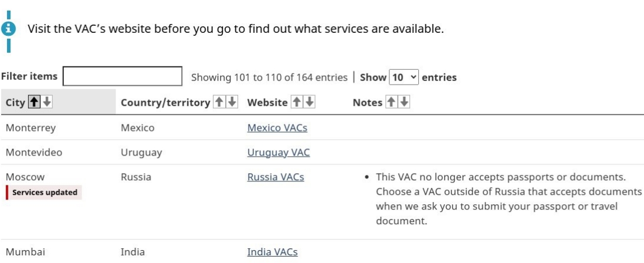The image size is (644, 263).
Task: Sort City column descending with down arrow
Action: (x=47, y=102)
